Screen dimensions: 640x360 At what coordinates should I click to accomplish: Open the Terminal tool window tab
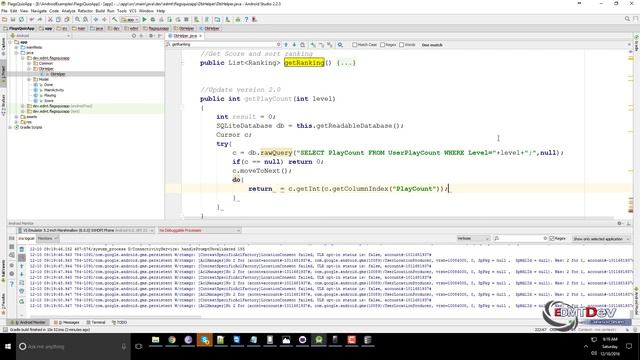coord(96,322)
